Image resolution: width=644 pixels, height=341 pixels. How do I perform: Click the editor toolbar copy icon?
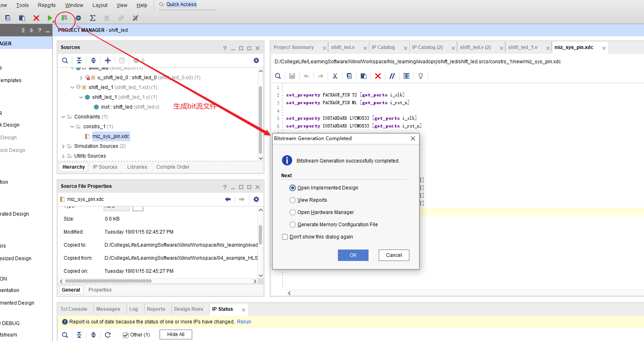349,76
